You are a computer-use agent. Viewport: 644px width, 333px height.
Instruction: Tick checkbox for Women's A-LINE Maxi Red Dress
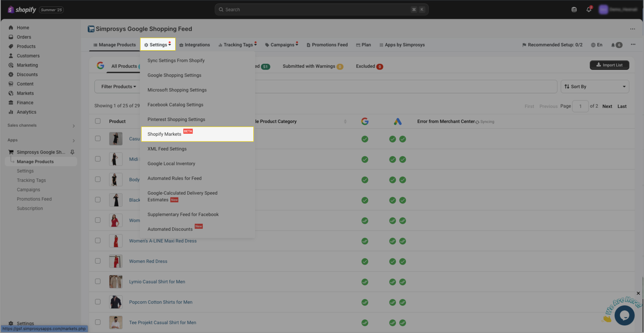[98, 241]
